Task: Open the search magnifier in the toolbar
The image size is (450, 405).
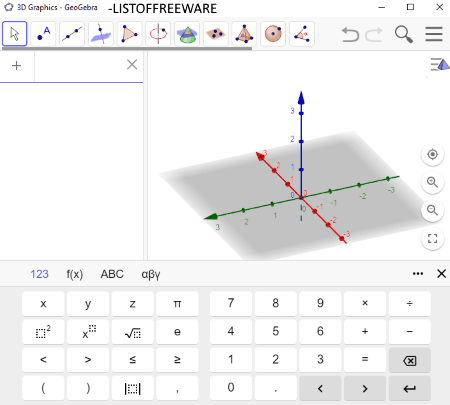Action: click(x=404, y=34)
